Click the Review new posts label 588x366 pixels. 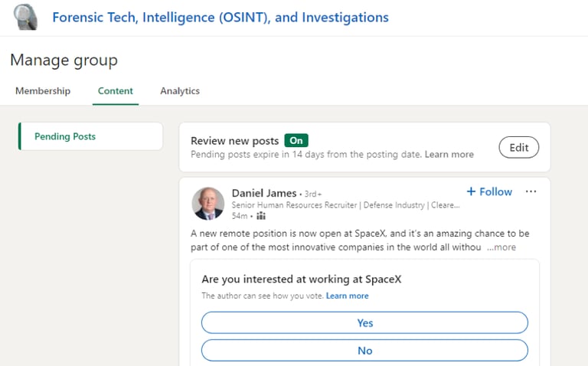(235, 141)
